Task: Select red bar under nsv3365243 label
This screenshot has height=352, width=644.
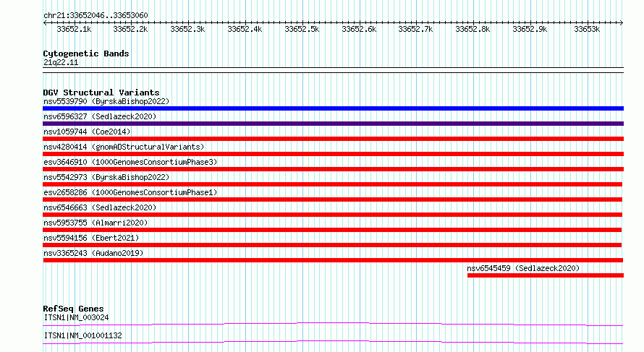Action: [333, 260]
